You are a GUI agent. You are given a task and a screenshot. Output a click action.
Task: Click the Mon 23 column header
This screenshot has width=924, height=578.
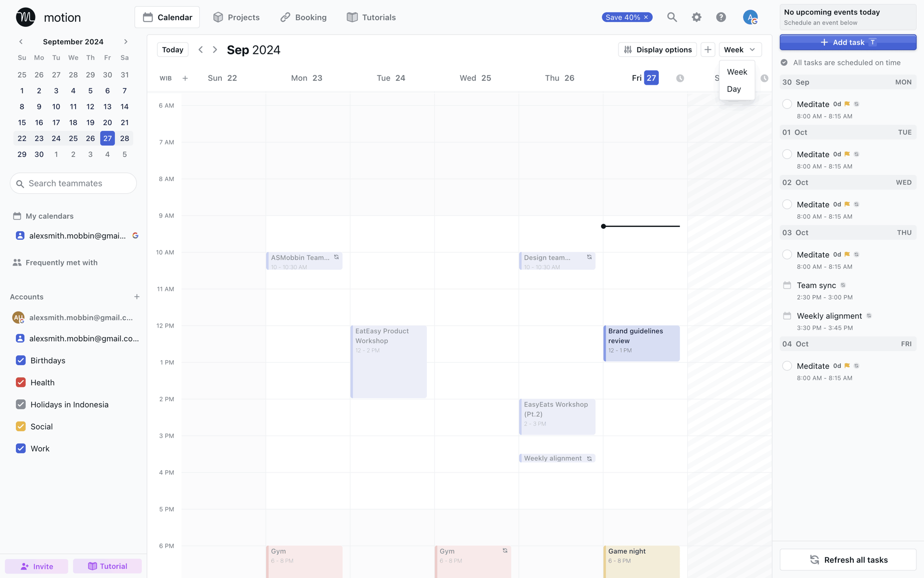click(307, 78)
